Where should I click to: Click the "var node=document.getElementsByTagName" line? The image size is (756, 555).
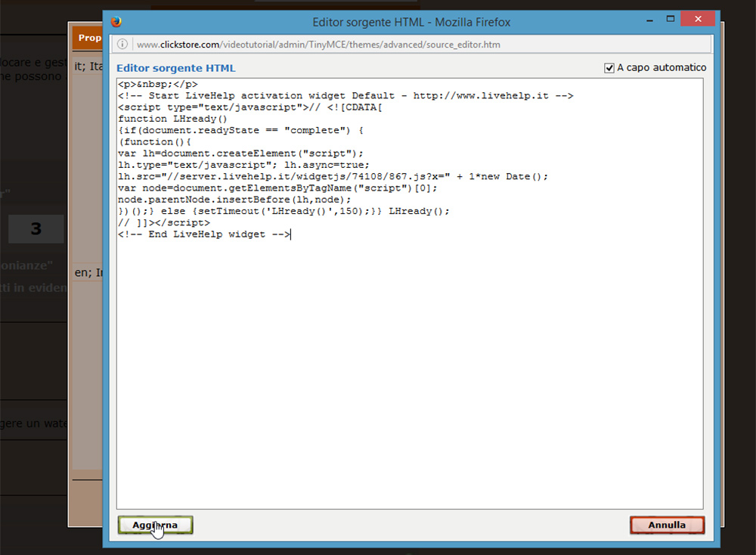point(277,188)
